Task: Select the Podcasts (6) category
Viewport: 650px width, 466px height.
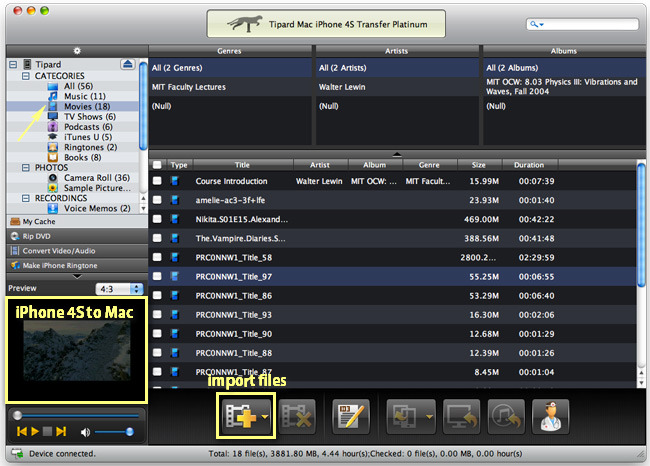Action: point(88,127)
